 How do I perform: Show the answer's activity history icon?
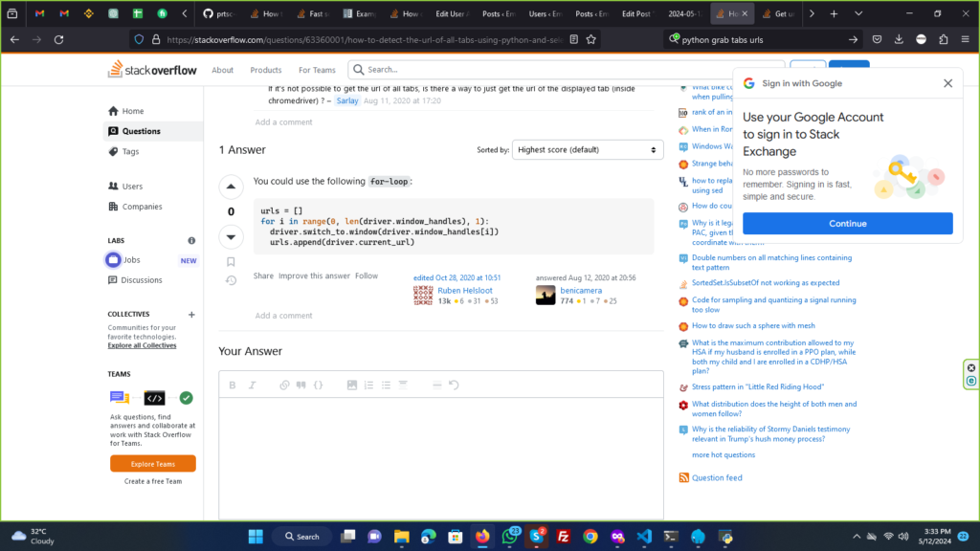231,280
